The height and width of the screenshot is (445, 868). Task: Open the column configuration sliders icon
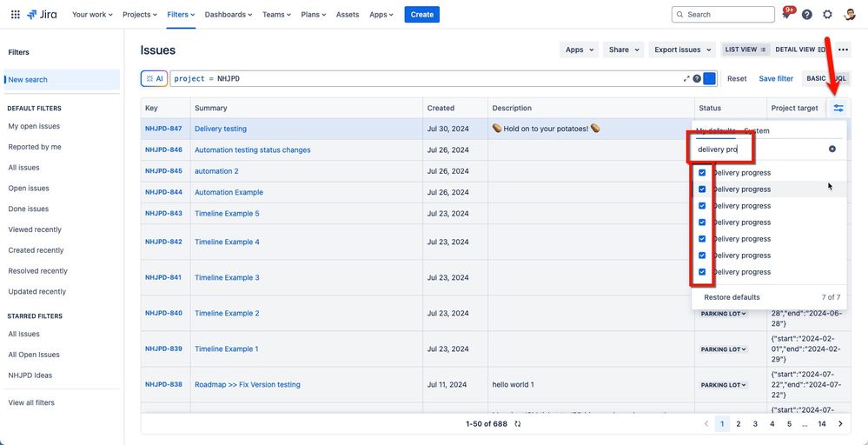(x=838, y=108)
